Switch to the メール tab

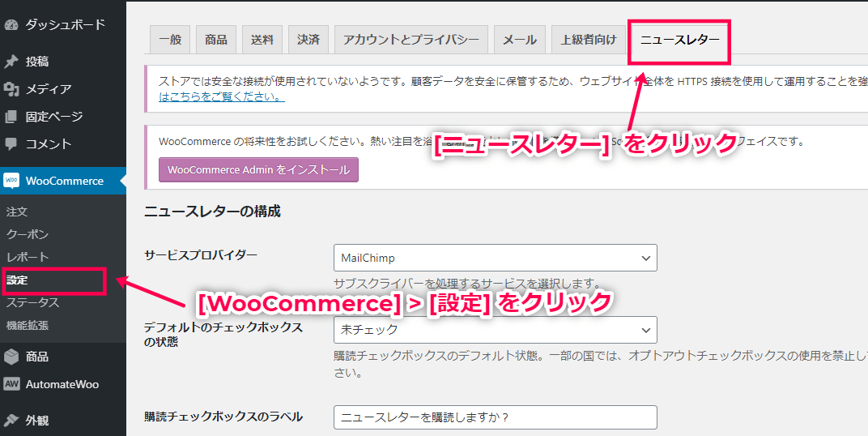(519, 40)
